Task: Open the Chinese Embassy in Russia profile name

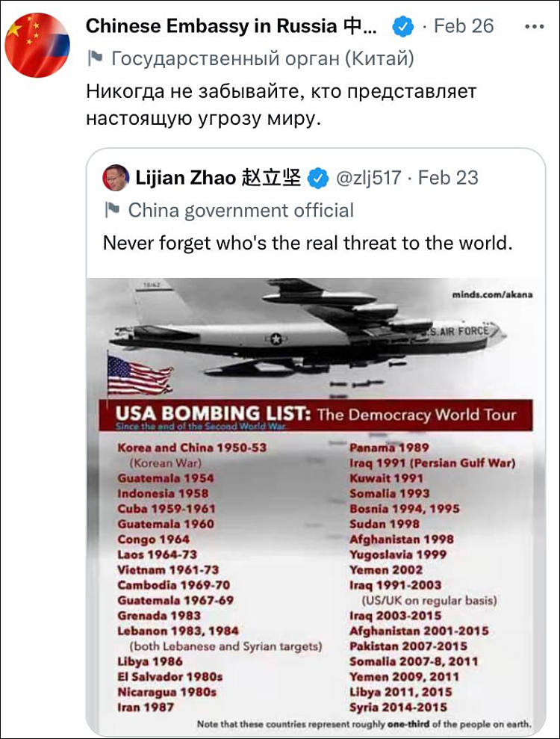Action: tap(231, 26)
